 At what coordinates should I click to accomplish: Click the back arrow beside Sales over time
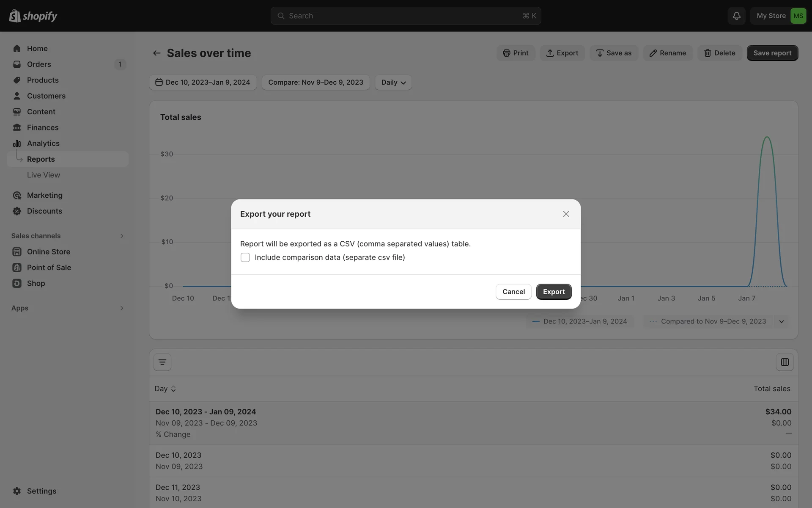156,53
